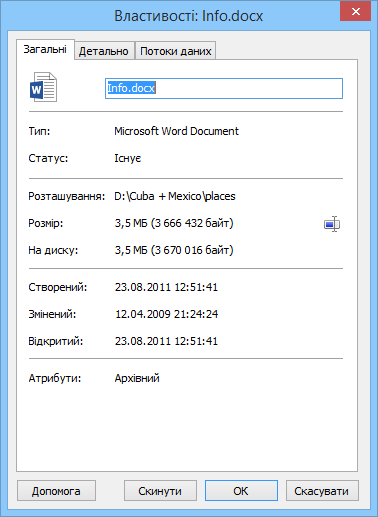Viewport: 378px width, 517px height.
Task: Click the size value '3,5 МБ (3 666 432 байт)'
Action: click(174, 223)
